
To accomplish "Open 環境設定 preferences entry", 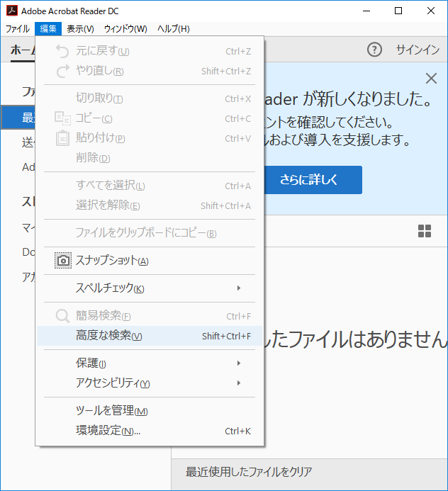I will tap(150, 431).
